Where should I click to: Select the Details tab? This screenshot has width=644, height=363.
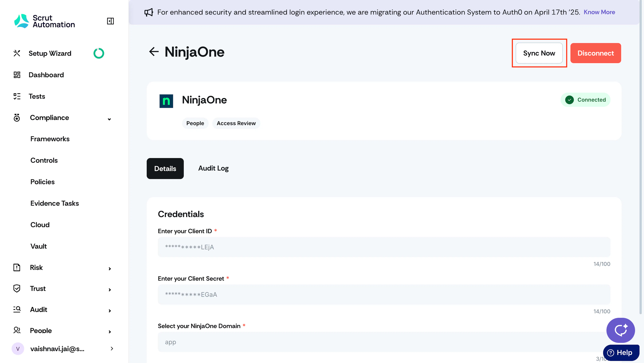165,168
